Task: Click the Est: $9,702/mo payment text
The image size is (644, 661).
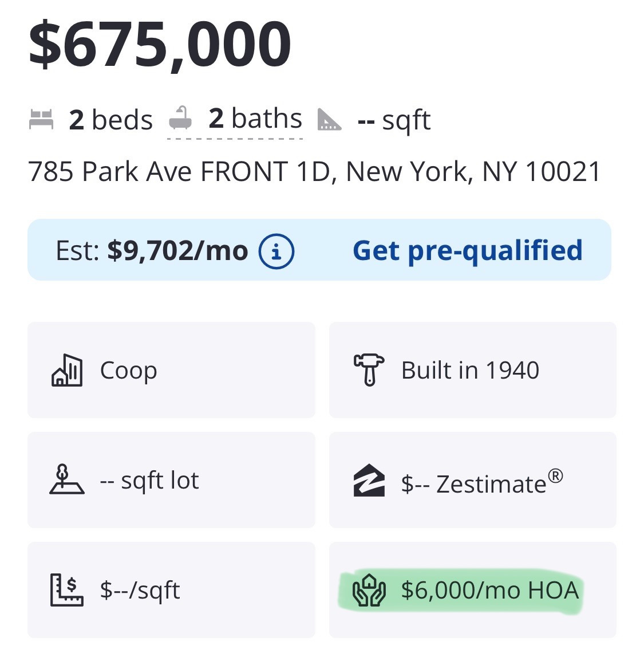Action: click(x=152, y=251)
